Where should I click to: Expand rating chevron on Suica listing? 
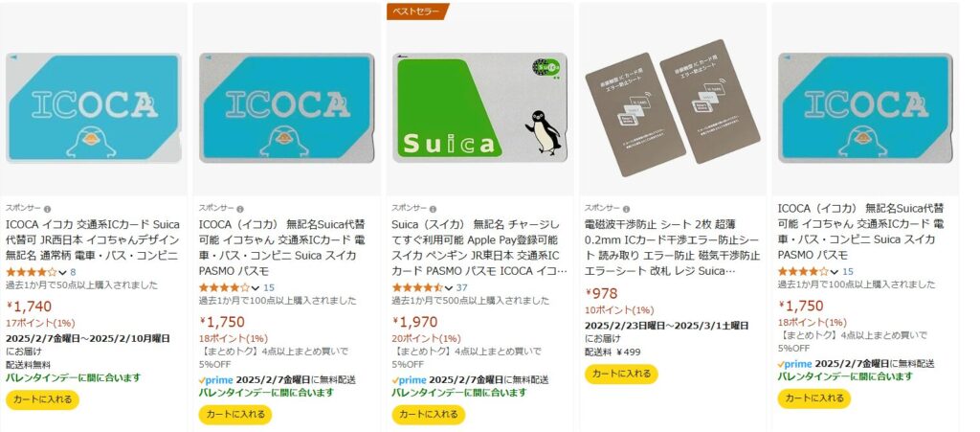tap(448, 287)
